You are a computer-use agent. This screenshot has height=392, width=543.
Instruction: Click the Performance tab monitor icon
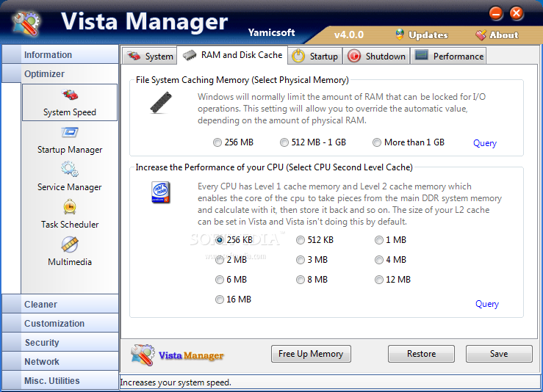tap(422, 55)
